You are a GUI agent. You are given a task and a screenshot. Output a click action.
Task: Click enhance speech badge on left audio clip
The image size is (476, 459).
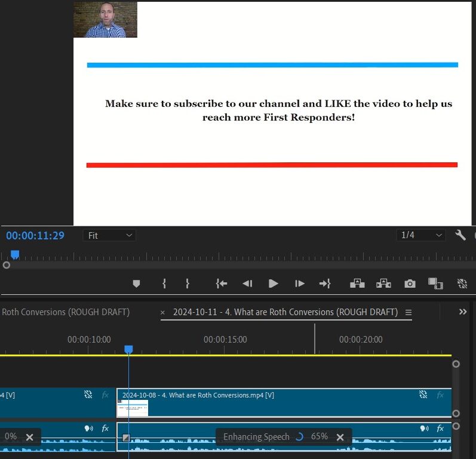88,429
